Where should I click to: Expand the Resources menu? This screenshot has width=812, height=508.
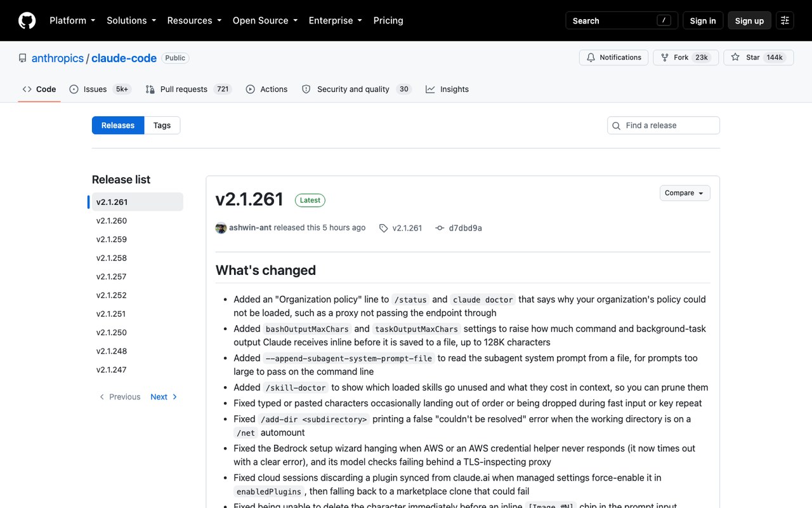pos(194,20)
